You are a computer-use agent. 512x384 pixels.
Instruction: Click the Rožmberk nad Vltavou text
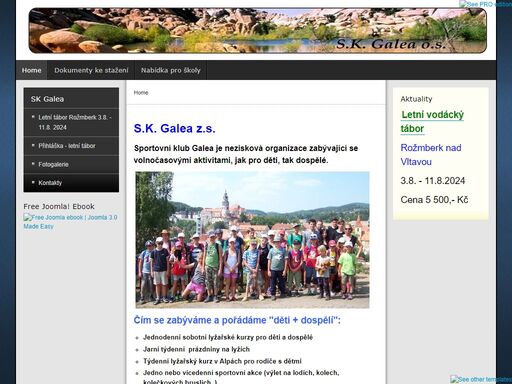(431, 155)
